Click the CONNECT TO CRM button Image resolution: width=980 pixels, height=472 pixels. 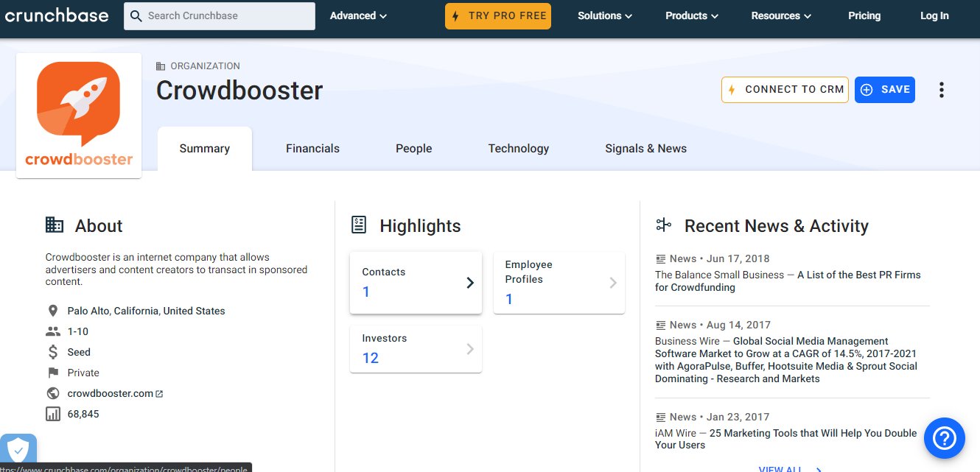[785, 90]
